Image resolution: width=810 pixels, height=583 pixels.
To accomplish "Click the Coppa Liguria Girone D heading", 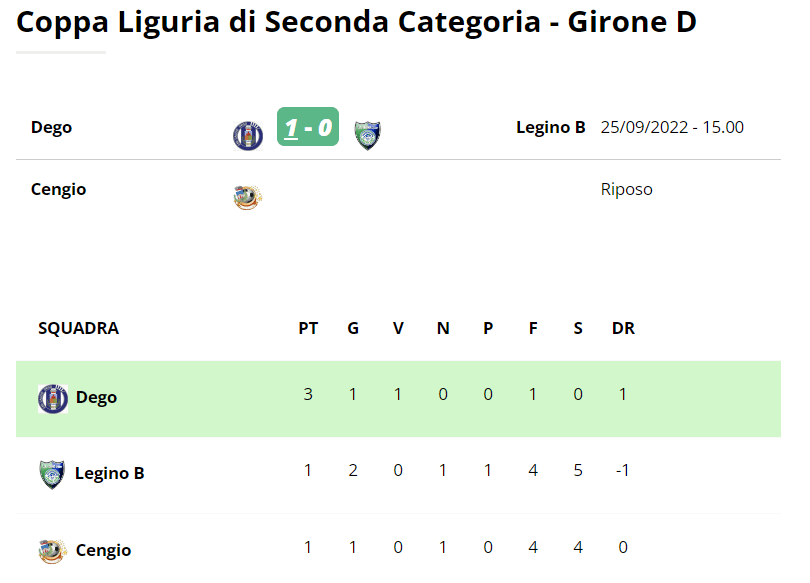I will coord(356,22).
